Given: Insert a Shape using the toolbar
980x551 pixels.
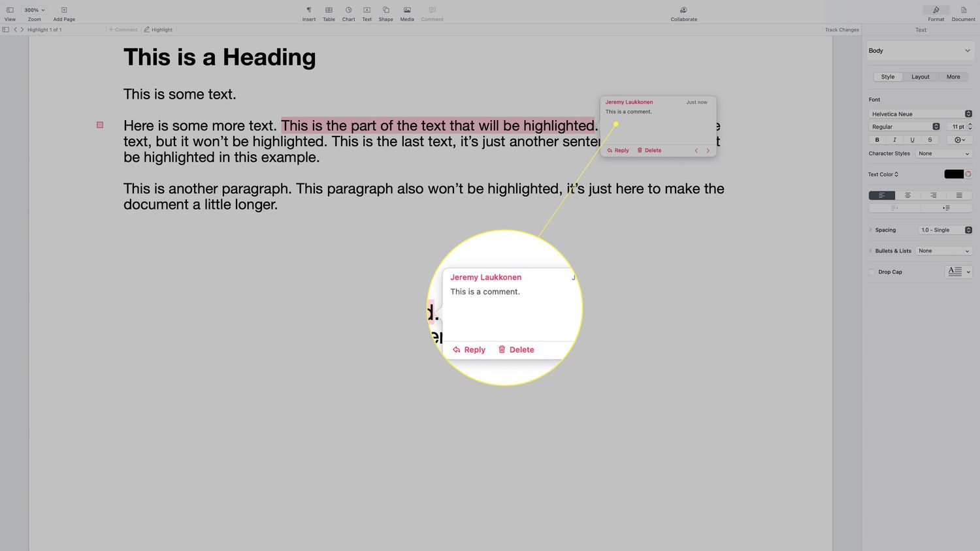Looking at the screenshot, I should 385,13.
